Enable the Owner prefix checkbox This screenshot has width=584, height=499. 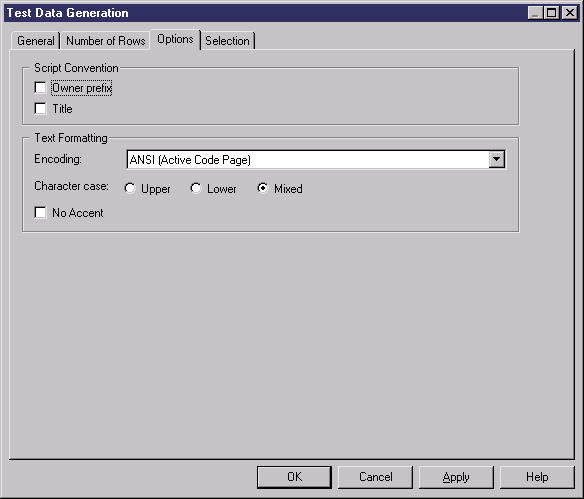[x=40, y=88]
